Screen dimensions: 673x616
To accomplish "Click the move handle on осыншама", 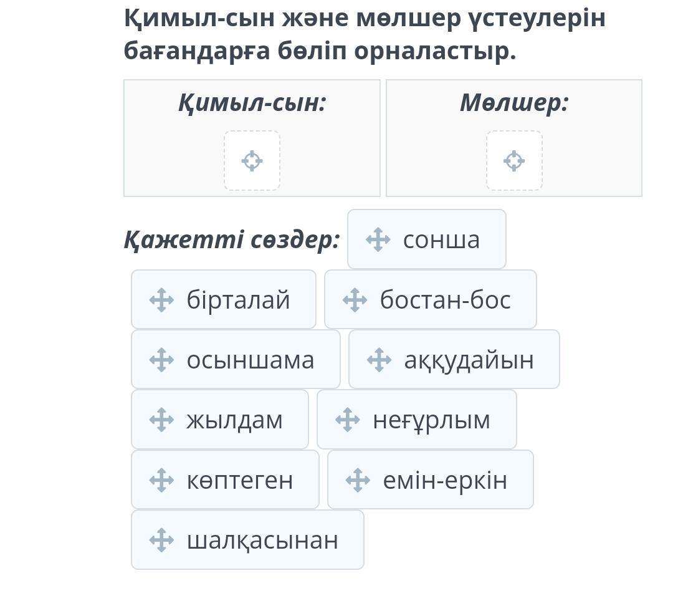I will (161, 360).
